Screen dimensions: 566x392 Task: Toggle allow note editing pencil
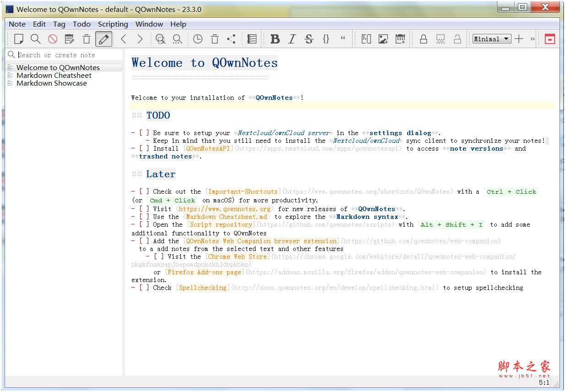pos(103,39)
